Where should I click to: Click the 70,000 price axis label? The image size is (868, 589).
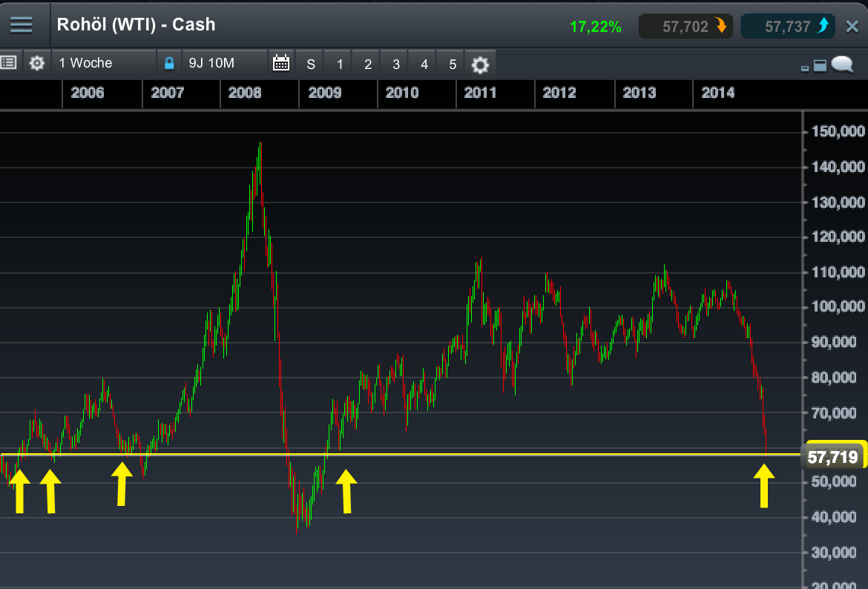point(834,412)
